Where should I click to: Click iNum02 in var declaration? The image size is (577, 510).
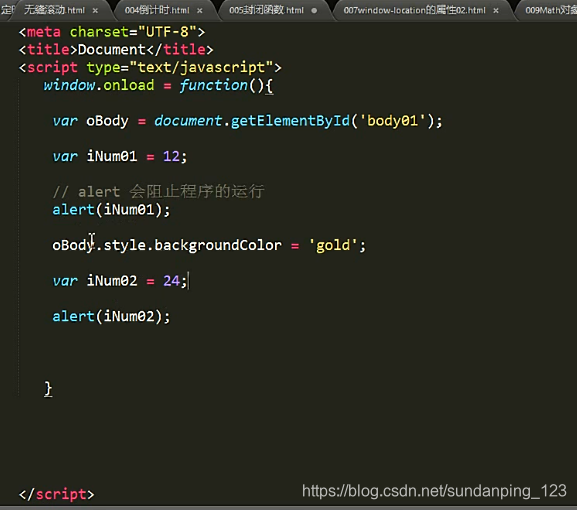pyautogui.click(x=111, y=281)
